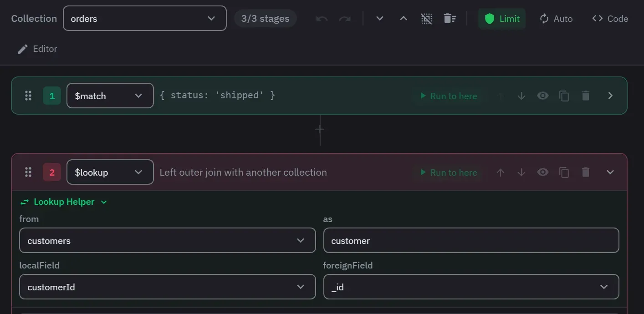The width and height of the screenshot is (644, 314).
Task: Click the stage 2 number badge
Action: [52, 172]
